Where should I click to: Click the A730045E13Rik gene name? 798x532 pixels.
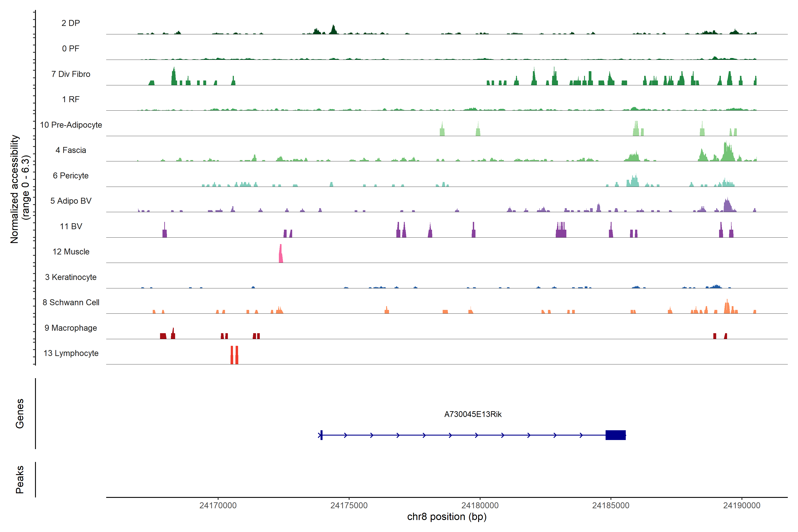pyautogui.click(x=473, y=414)
